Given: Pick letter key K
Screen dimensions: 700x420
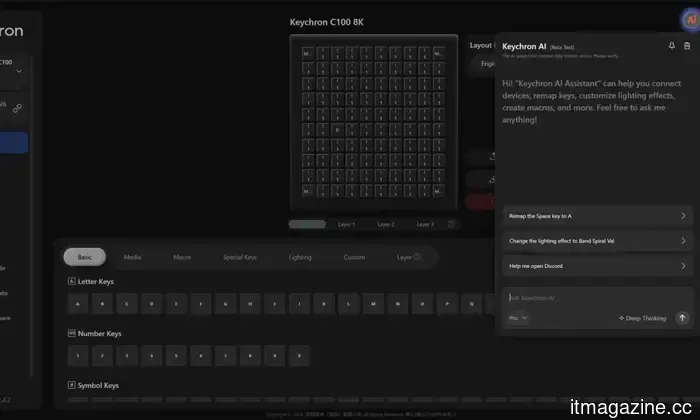Looking at the screenshot, I should [324, 304].
